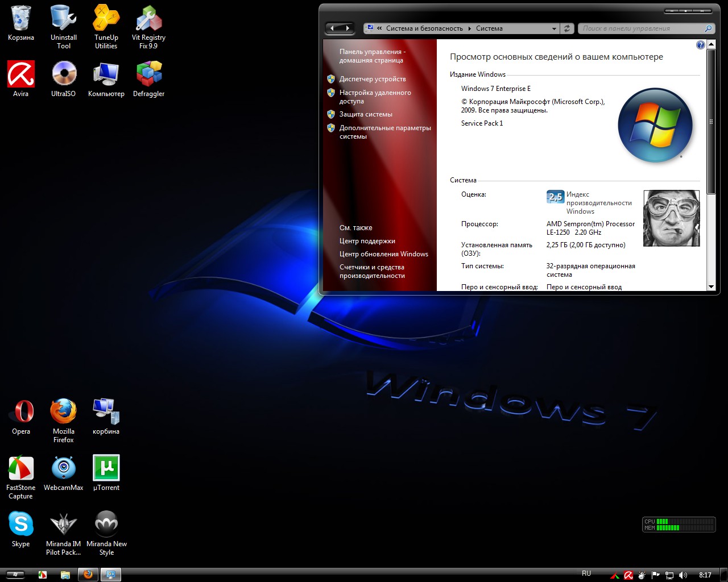Open Счетчики и средства производительности link
The height and width of the screenshot is (582, 728).
point(372,271)
